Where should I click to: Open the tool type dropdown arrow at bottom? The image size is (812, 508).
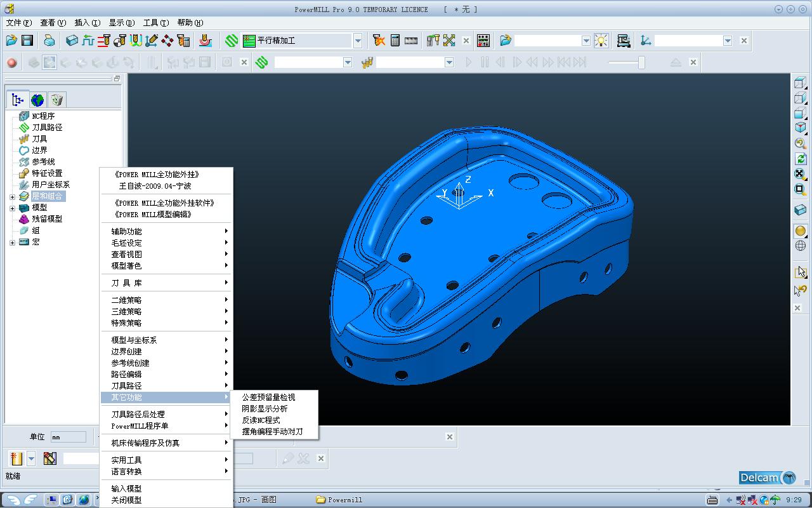click(x=31, y=458)
